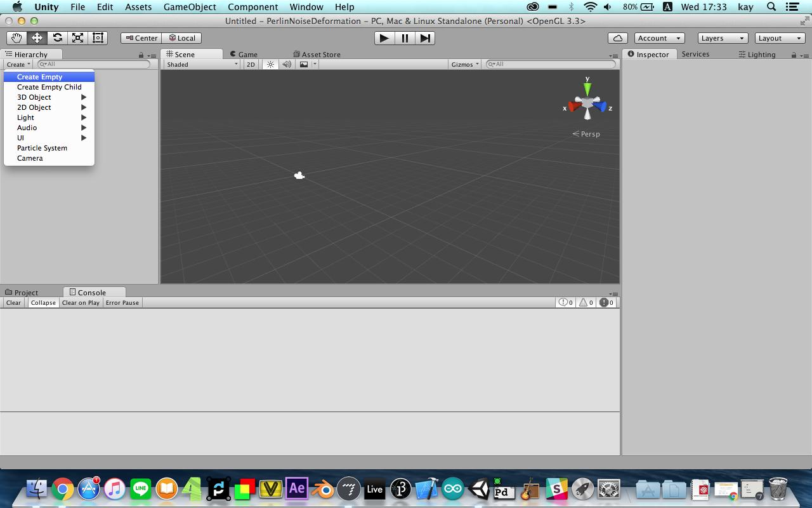
Task: Toggle Collapse in Console
Action: coord(43,303)
